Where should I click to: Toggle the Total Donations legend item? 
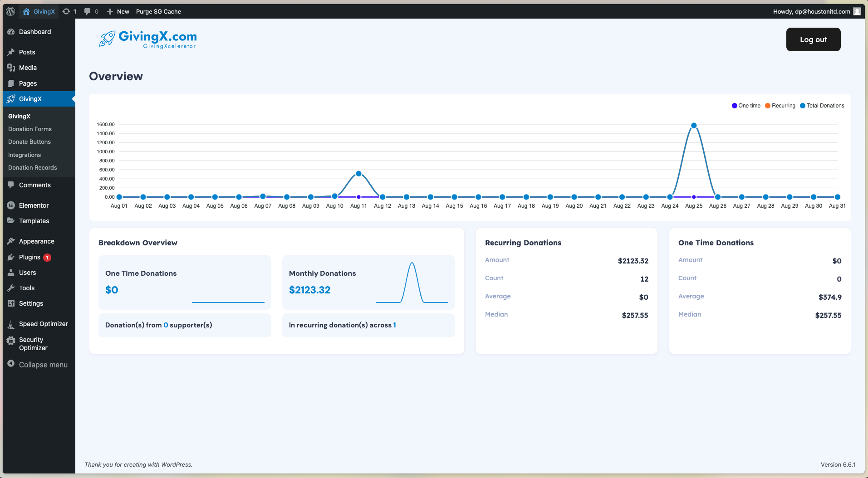tap(822, 106)
